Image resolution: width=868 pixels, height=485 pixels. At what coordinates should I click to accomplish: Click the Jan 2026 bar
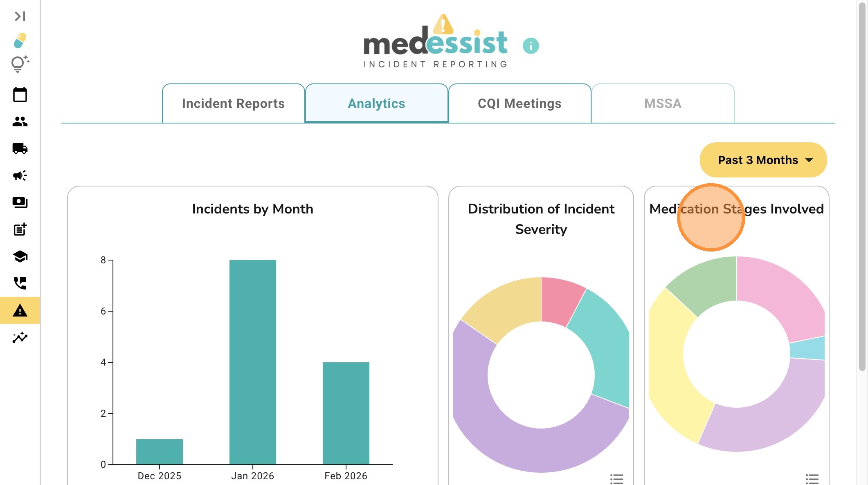[x=252, y=362]
